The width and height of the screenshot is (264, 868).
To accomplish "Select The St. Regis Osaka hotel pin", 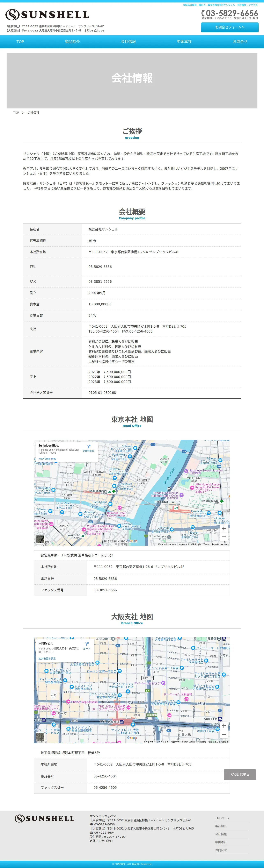I will point(68,702).
